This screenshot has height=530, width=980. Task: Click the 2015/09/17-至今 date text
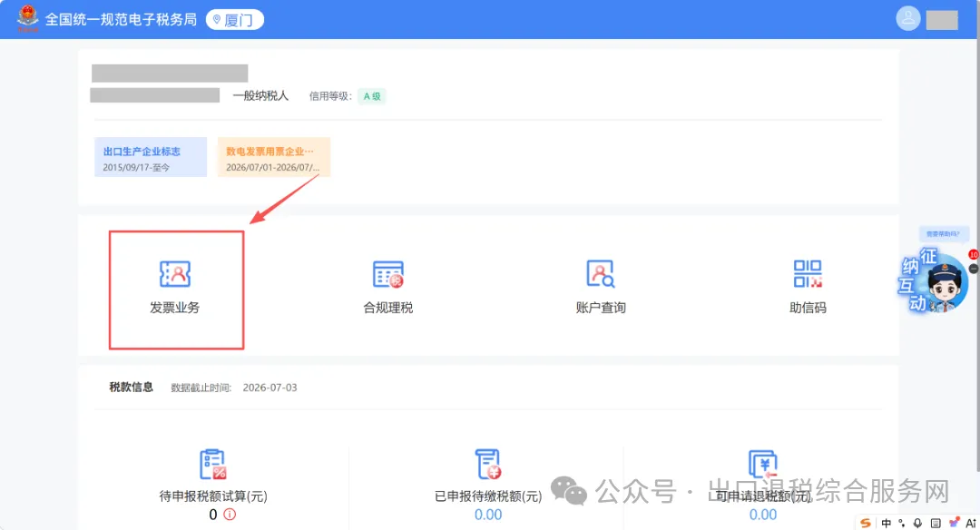click(x=136, y=168)
